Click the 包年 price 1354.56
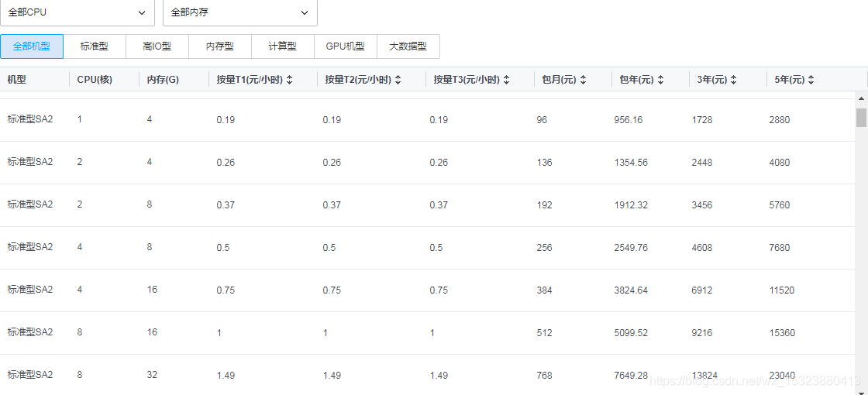 coord(631,162)
